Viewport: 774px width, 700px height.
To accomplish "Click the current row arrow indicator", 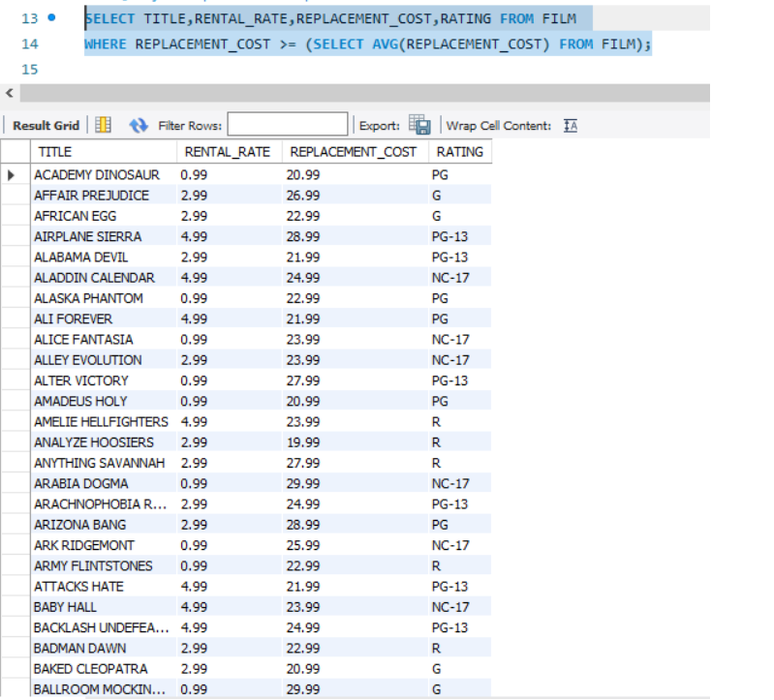I will 11,175.
